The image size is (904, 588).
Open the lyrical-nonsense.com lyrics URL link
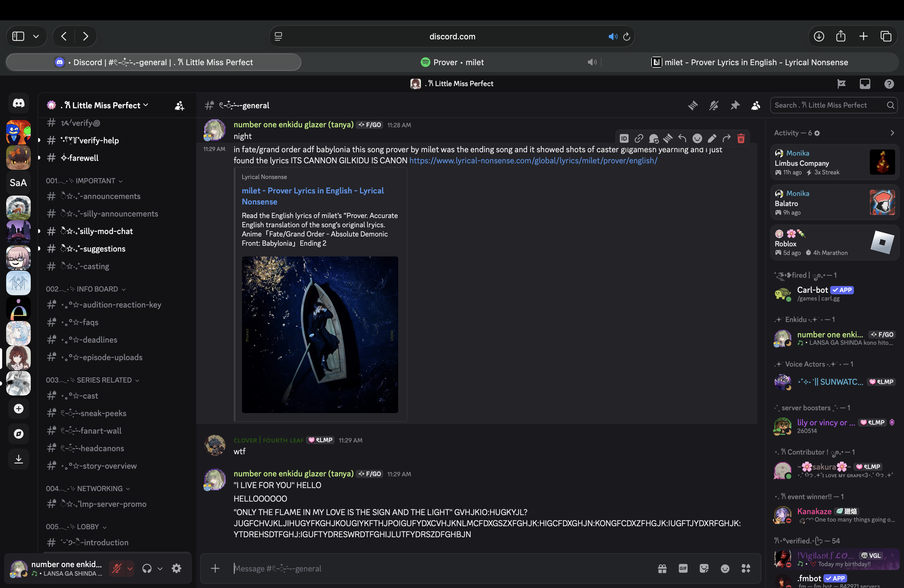(x=533, y=160)
